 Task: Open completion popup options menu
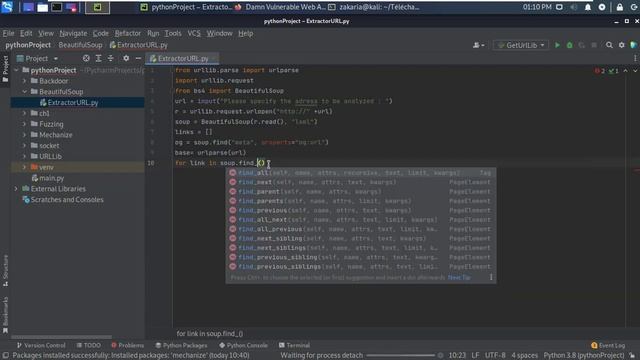tap(491, 278)
